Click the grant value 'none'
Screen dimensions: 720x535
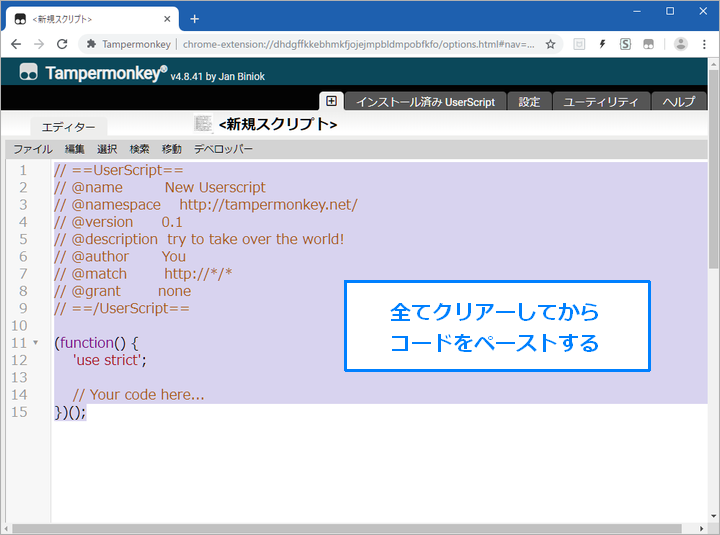174,291
